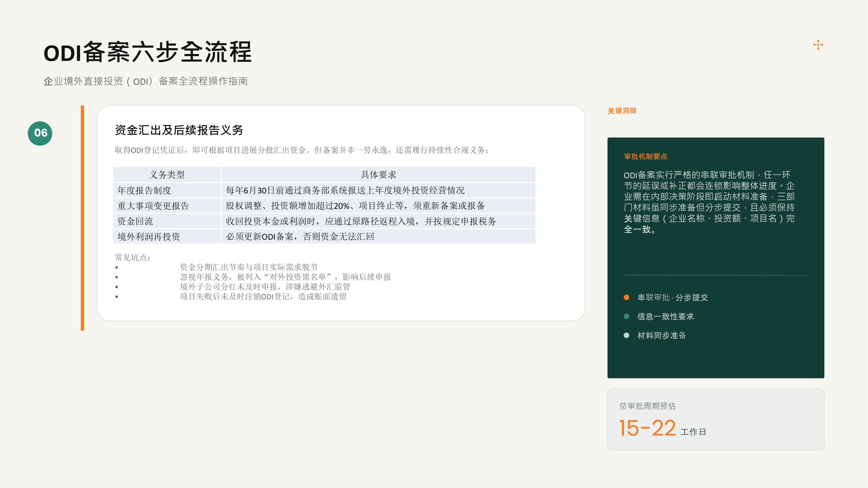This screenshot has width=868, height=488.
Task: Click the 关键洞察 orange label
Action: coord(622,111)
